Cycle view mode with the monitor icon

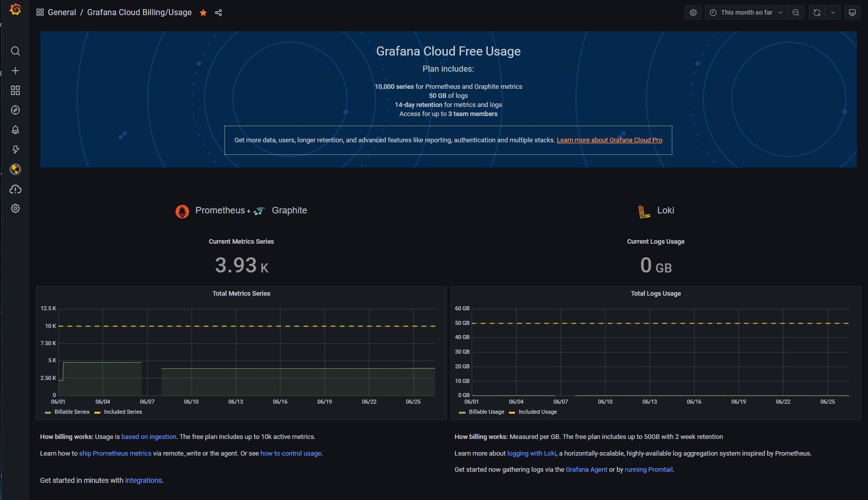pos(852,13)
